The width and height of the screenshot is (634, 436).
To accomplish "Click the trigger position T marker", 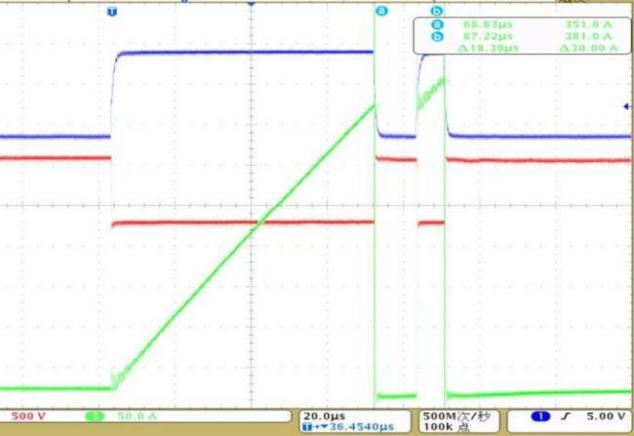I will (x=111, y=10).
